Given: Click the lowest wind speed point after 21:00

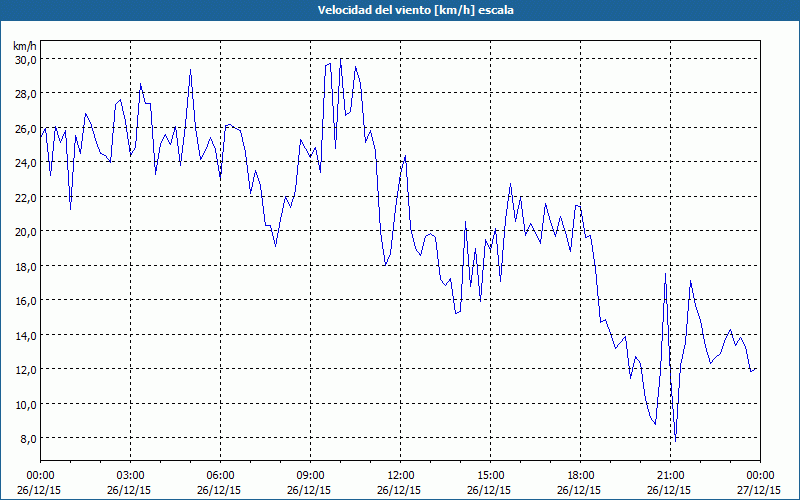Looking at the screenshot, I should tap(676, 441).
